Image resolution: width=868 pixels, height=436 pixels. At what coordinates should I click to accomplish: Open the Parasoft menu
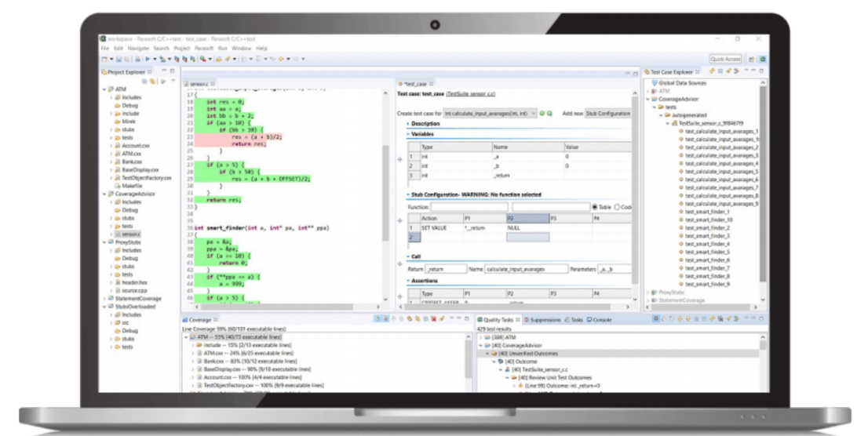pos(204,49)
